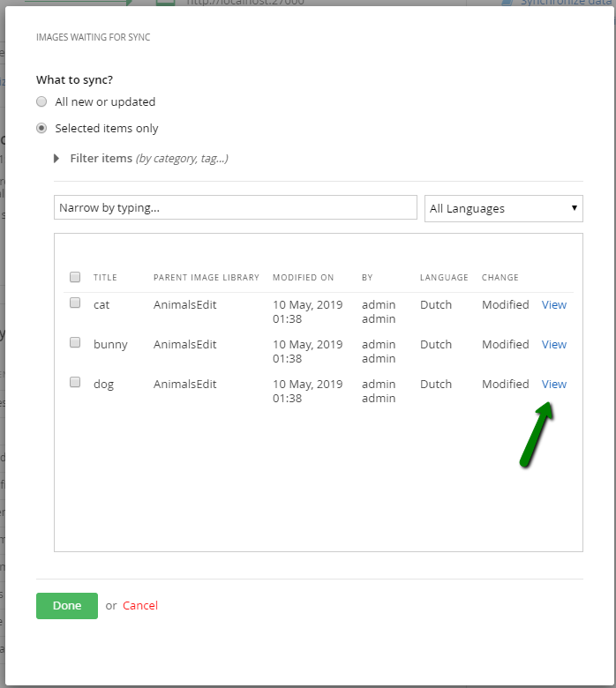Click the 'Parent Image Library' column header
The width and height of the screenshot is (616, 688).
coord(206,277)
